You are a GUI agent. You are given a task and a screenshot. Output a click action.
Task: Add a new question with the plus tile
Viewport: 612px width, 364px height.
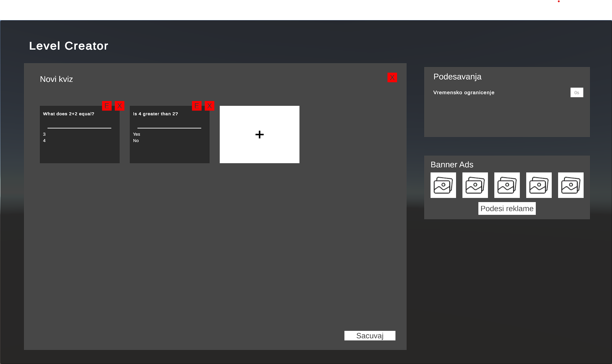click(x=260, y=135)
